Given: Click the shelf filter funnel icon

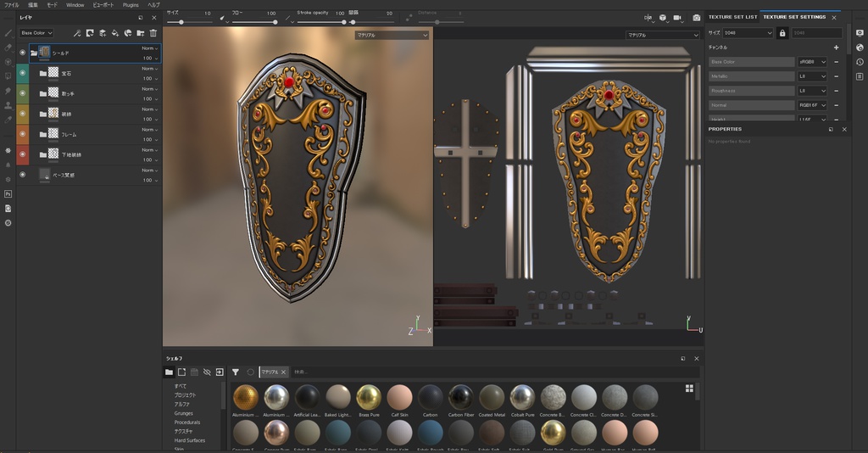Looking at the screenshot, I should [236, 372].
